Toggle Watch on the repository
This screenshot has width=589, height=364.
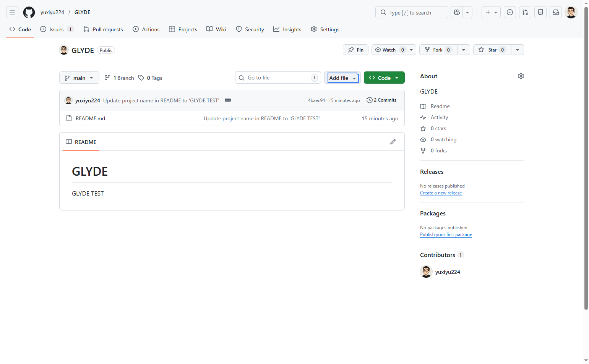point(389,50)
